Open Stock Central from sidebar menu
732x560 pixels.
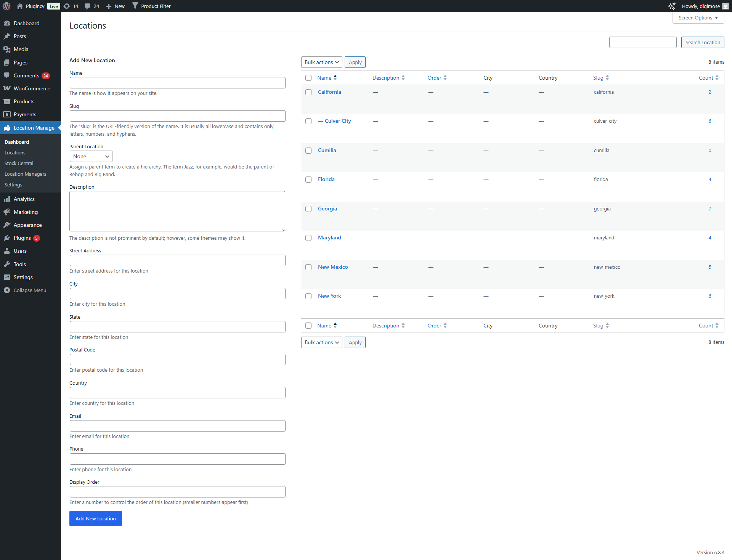coord(19,163)
